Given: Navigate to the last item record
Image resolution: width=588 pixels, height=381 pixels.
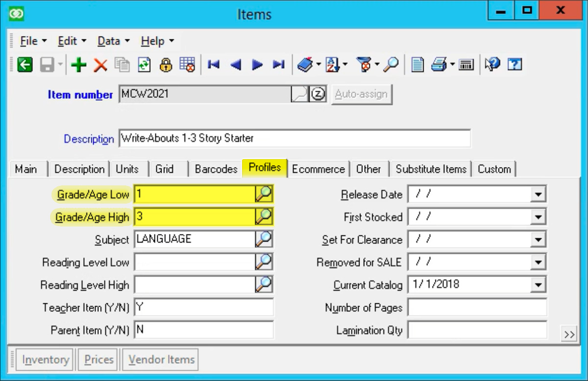Looking at the screenshot, I should click(278, 64).
